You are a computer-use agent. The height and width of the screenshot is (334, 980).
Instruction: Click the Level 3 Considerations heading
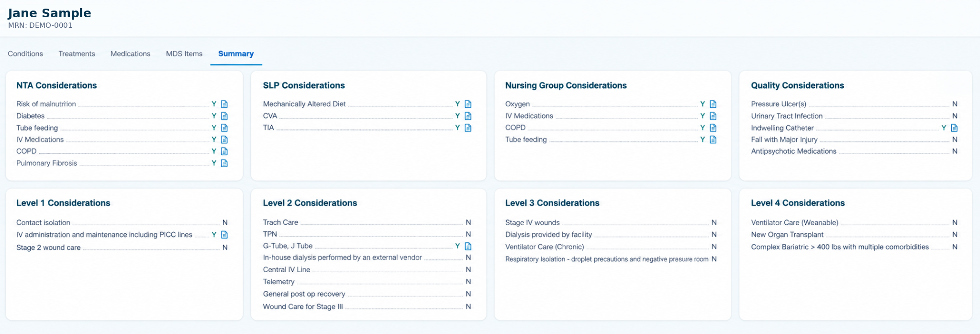[x=552, y=203]
